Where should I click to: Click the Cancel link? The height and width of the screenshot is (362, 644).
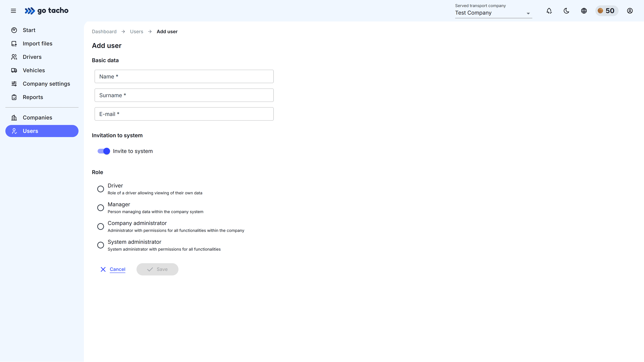(118, 269)
